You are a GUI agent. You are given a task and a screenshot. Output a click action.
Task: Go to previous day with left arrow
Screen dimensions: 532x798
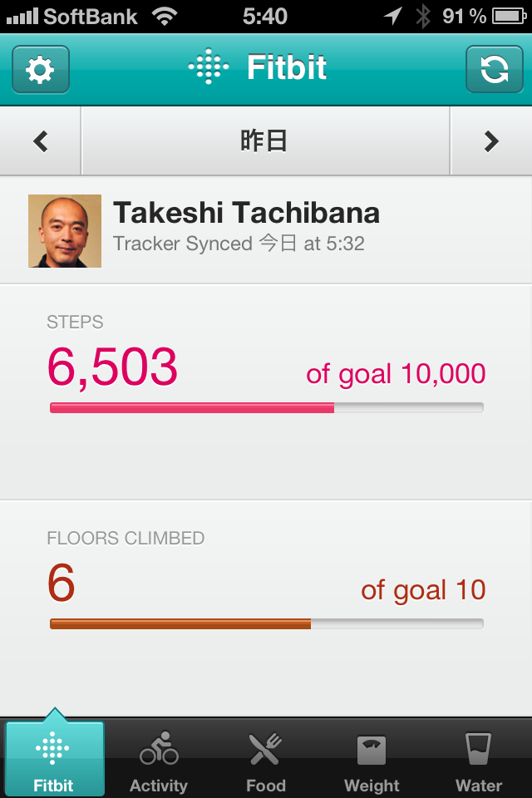point(41,141)
